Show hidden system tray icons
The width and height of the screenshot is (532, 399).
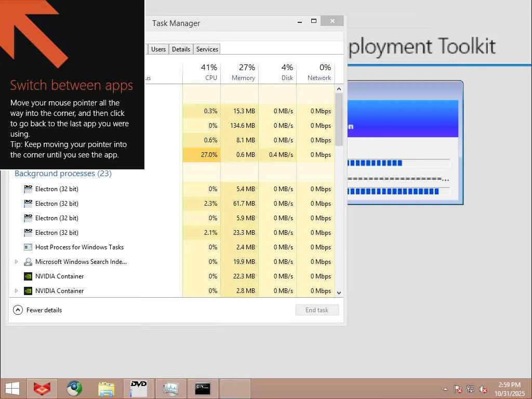[445, 389]
